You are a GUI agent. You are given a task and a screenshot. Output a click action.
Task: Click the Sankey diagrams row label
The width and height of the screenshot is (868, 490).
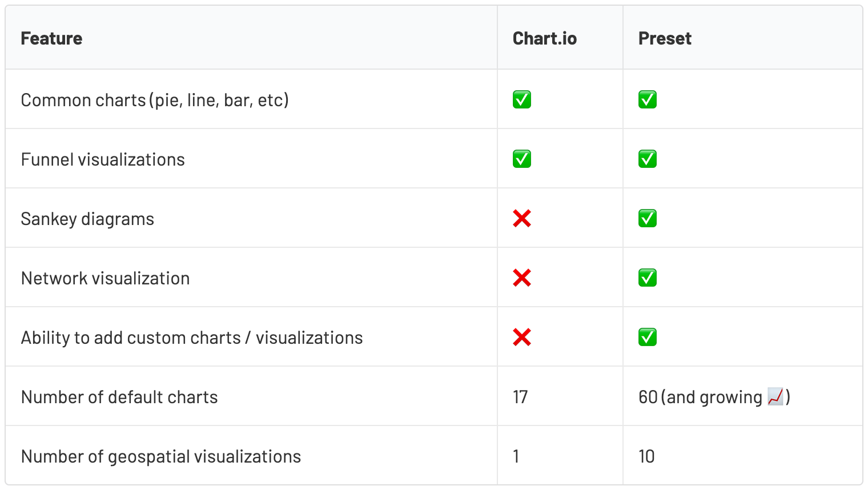[87, 218]
